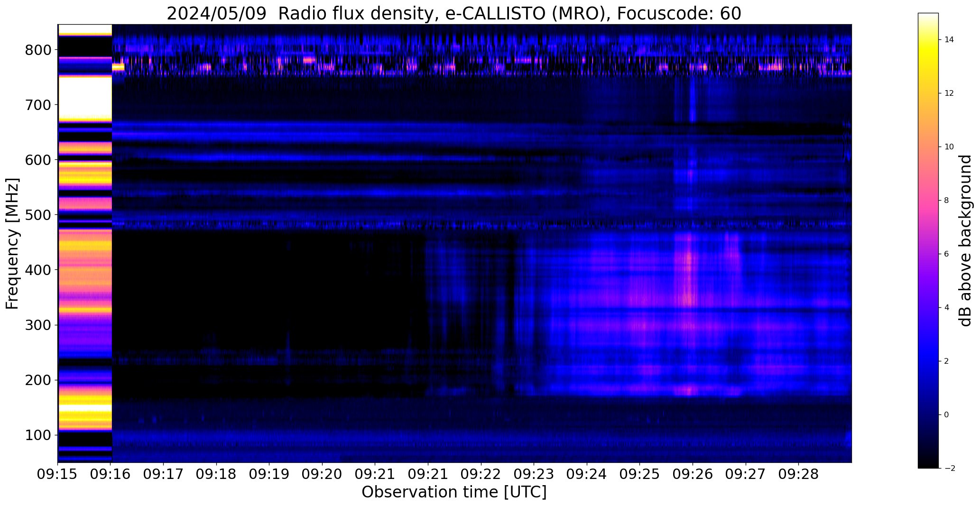Click the 09:26 time tick label
This screenshot has width=980, height=506.
(693, 475)
